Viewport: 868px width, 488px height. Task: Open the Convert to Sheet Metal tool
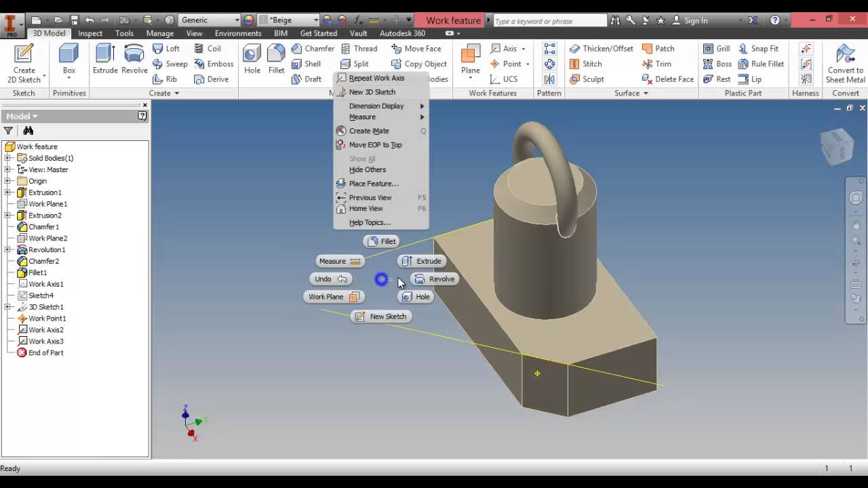click(845, 63)
